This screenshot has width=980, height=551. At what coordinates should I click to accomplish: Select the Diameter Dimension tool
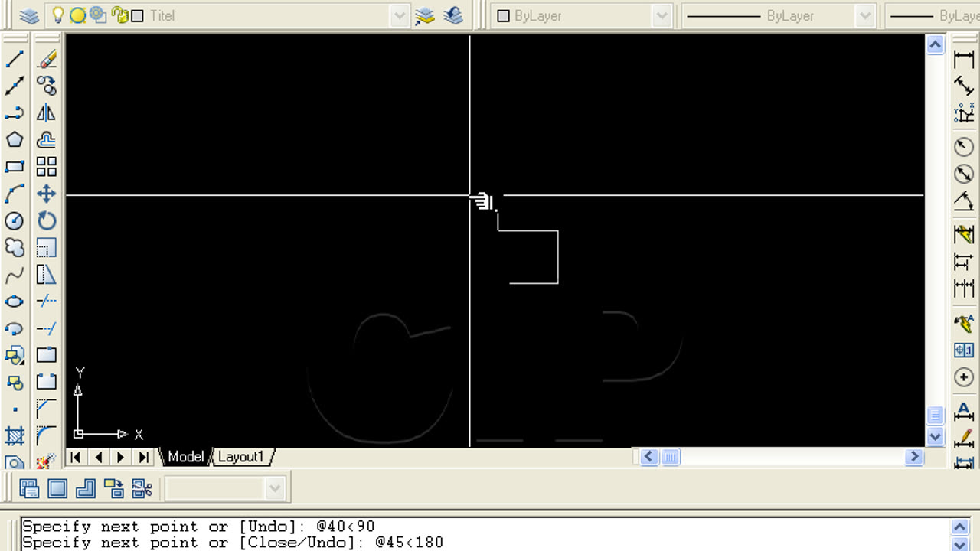pos(964,174)
